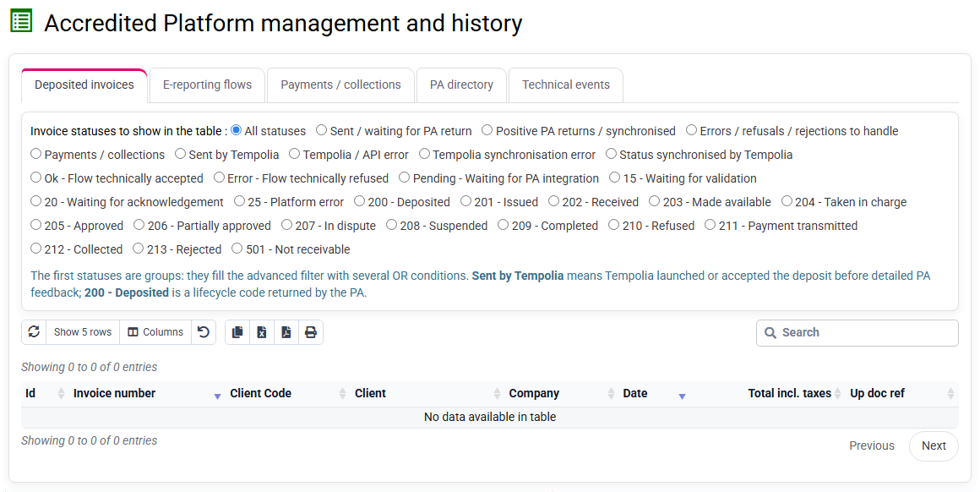Open the E-reporting flows tab

208,85
